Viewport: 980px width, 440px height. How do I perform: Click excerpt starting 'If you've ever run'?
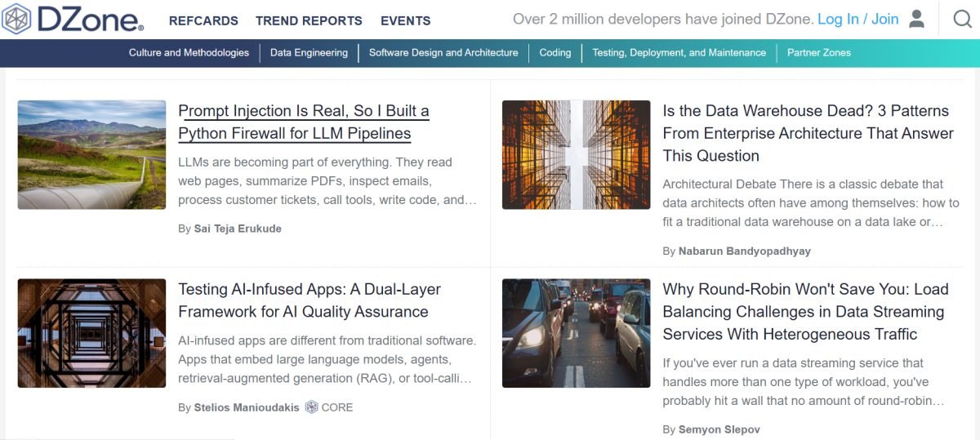pyautogui.click(x=804, y=382)
